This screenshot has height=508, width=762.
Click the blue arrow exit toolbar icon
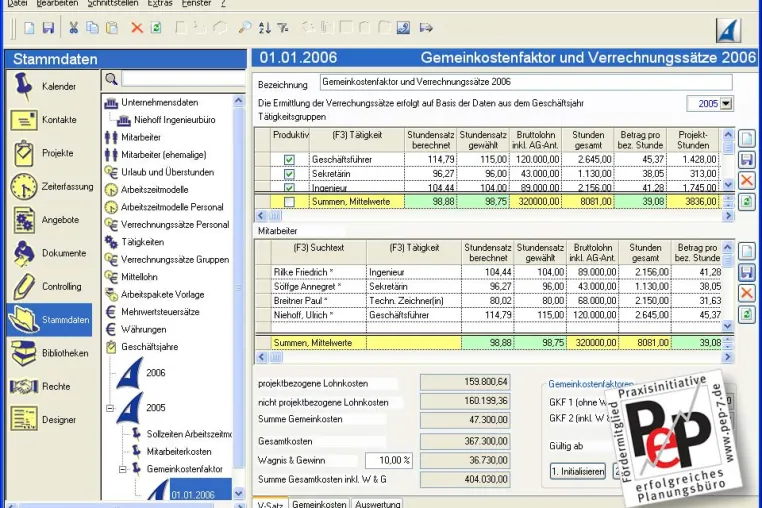coord(426,28)
